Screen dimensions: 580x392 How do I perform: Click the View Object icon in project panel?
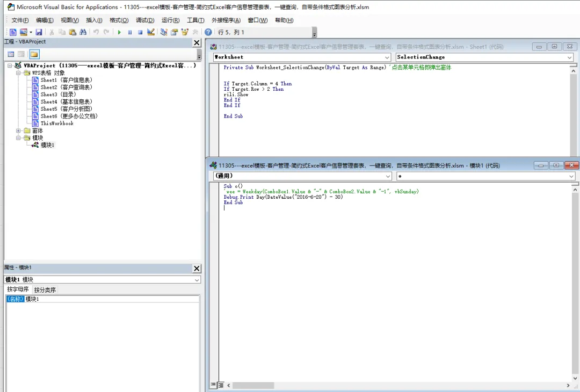tap(21, 54)
